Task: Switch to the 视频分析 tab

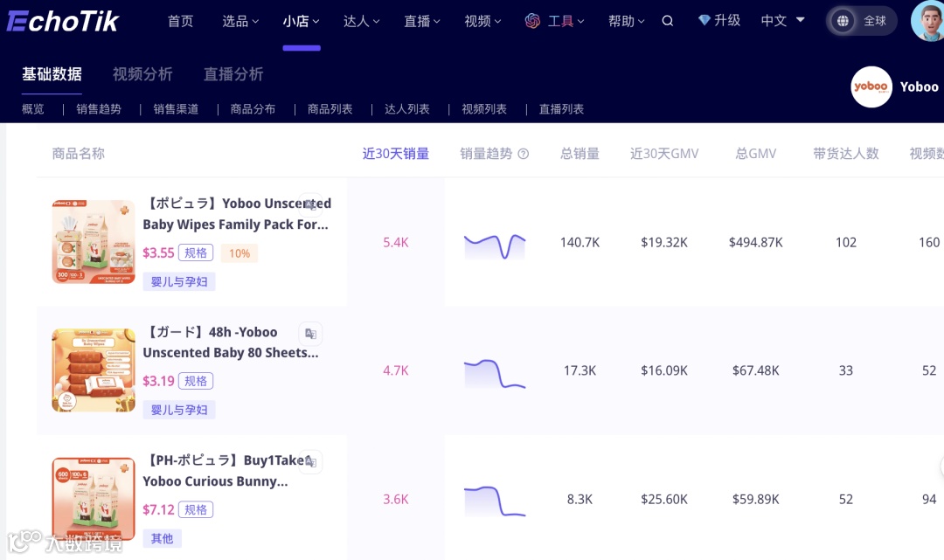Action: coord(142,74)
